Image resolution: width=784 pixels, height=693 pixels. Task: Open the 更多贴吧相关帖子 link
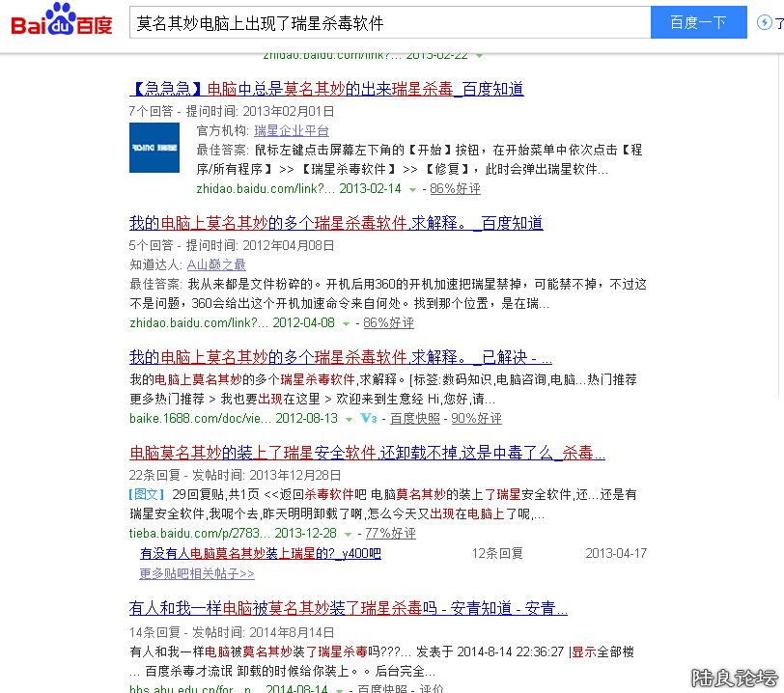tap(197, 573)
